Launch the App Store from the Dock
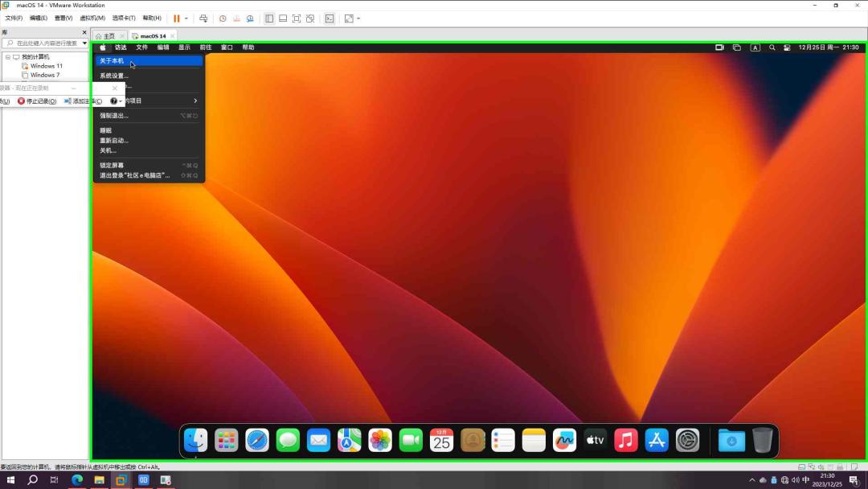Viewport: 868px width, 489px height. [x=656, y=440]
